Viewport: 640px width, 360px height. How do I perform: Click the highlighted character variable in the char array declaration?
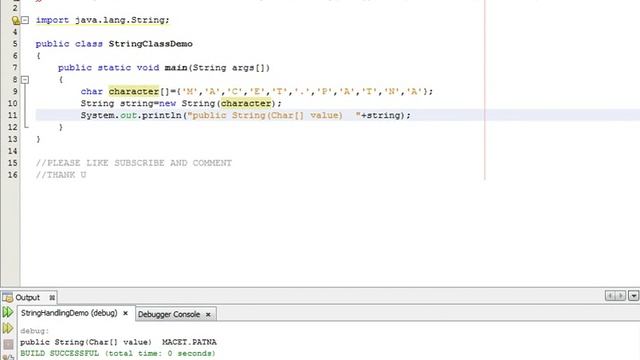click(134, 91)
